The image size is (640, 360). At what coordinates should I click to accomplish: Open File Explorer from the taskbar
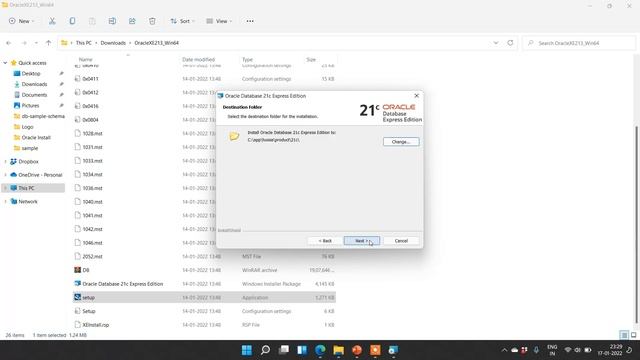coord(339,350)
